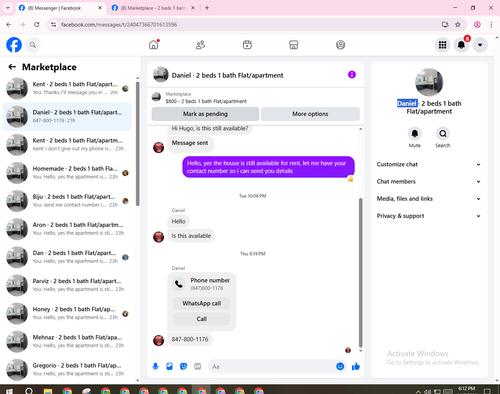Open the Friends icon in top navigation
The image size is (500, 394).
click(200, 45)
